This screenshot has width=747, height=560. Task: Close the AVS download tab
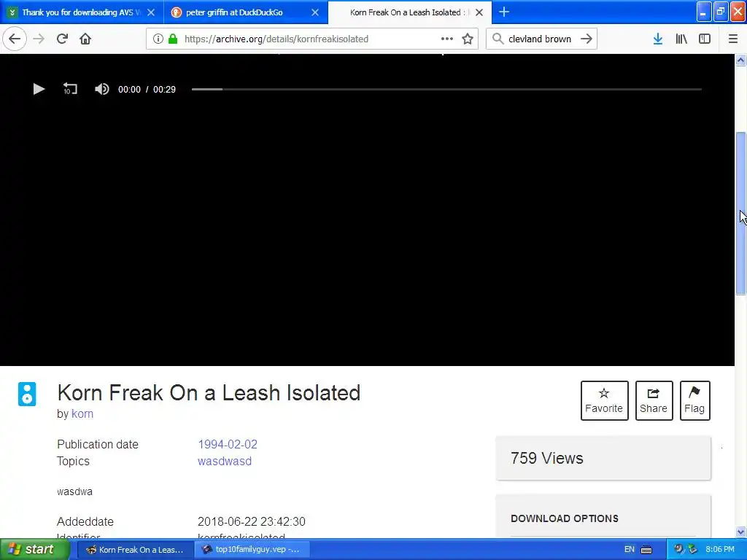tap(151, 12)
